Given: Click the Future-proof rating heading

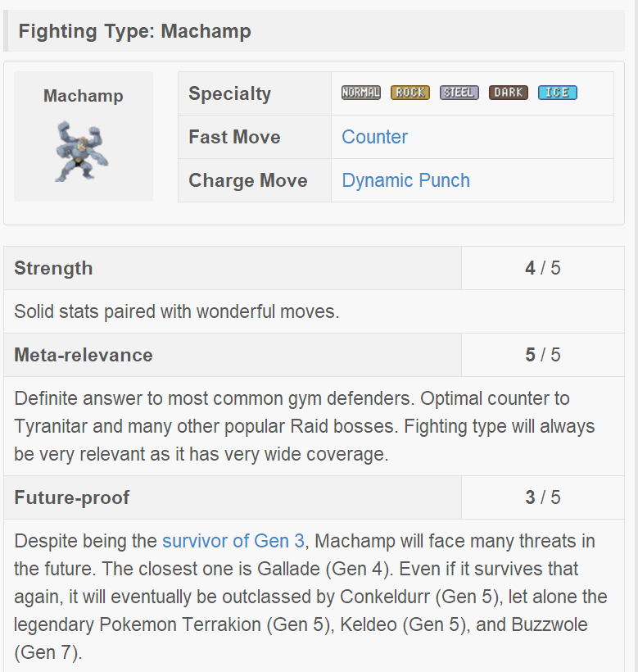Looking at the screenshot, I should pyautogui.click(x=72, y=497).
